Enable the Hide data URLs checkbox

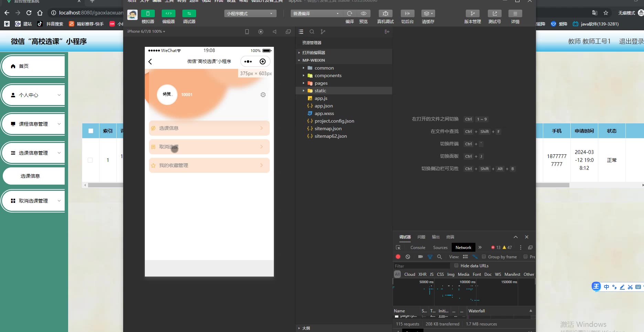pyautogui.click(x=456, y=266)
